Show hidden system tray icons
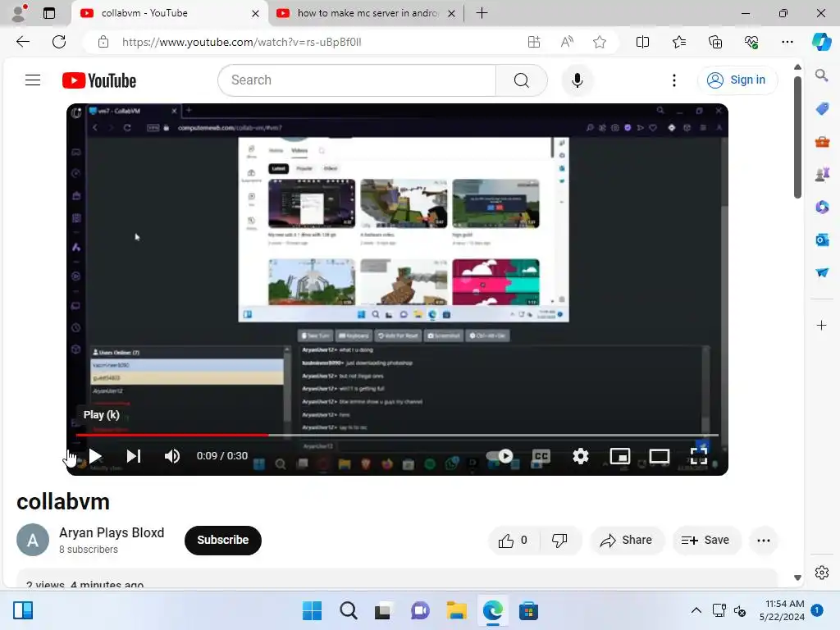This screenshot has height=630, width=840. [x=696, y=610]
